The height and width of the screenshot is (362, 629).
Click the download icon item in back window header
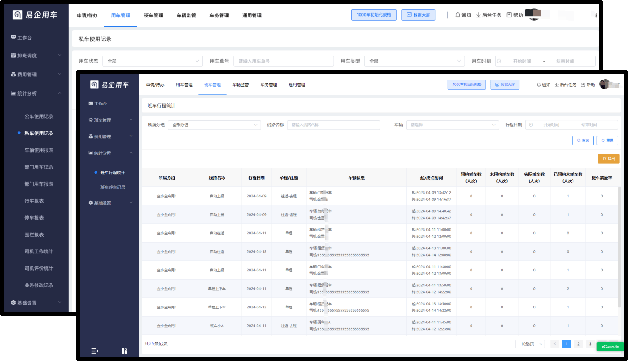[488, 15]
